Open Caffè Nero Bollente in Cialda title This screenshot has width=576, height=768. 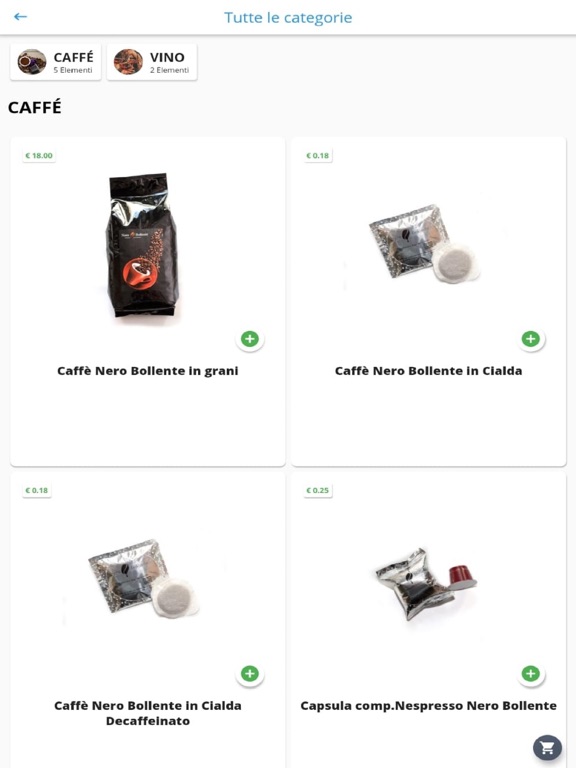(429, 371)
